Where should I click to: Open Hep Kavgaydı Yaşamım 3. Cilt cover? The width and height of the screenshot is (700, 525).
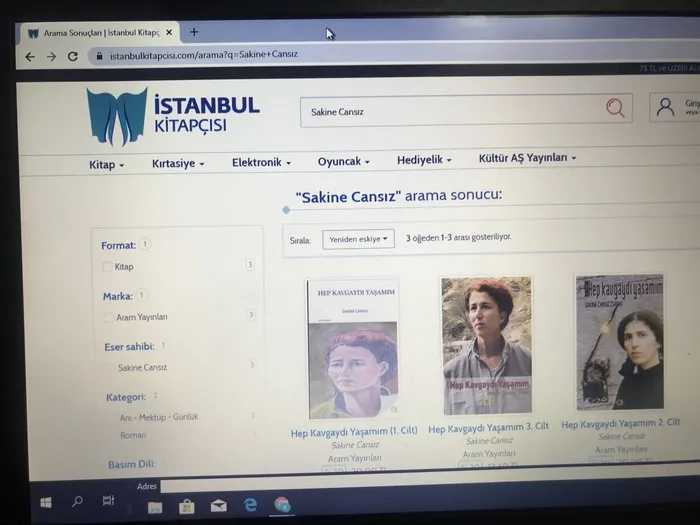[x=487, y=345]
